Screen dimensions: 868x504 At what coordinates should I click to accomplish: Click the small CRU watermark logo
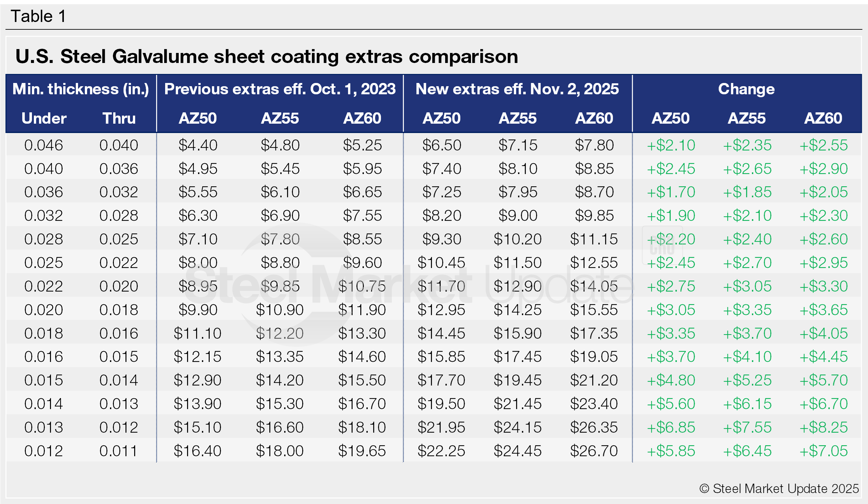click(662, 245)
